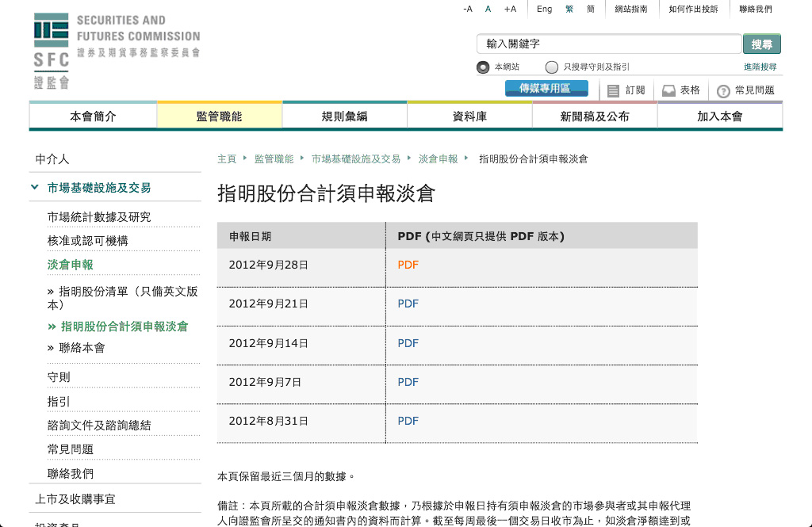Viewport: 812px width, 527px height.
Task: Click the 主頁 breadcrumb link
Action: click(227, 159)
